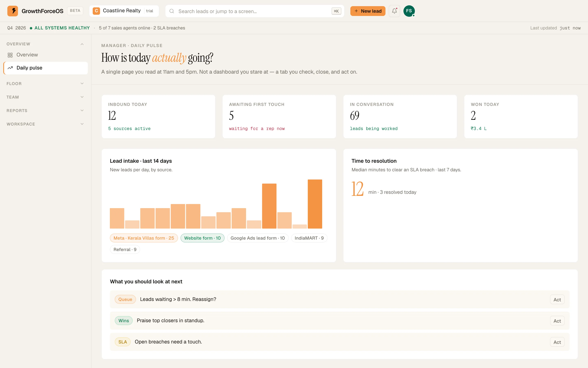Screen dimensions: 588x368
Task: Click the SLA tag label
Action: (x=123, y=342)
